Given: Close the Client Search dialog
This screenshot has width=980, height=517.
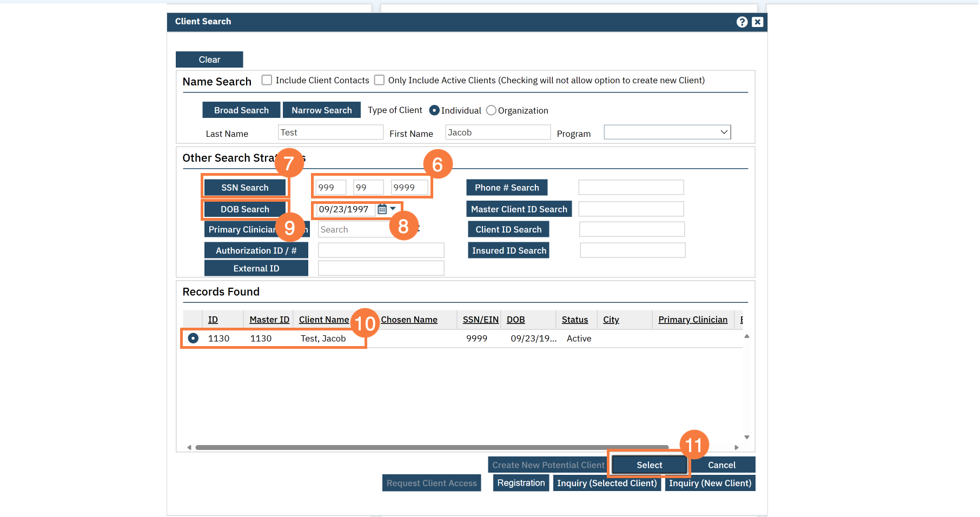Looking at the screenshot, I should (757, 22).
